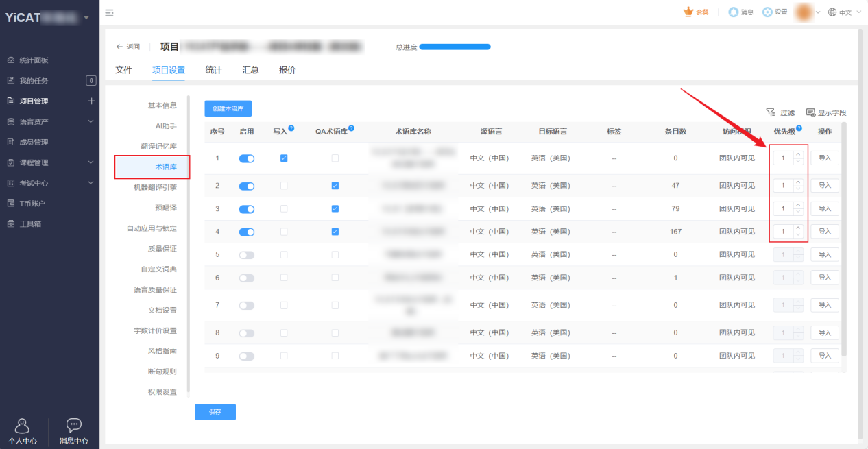868x449 pixels.
Task: Select 断句规则 settings item
Action: (162, 372)
